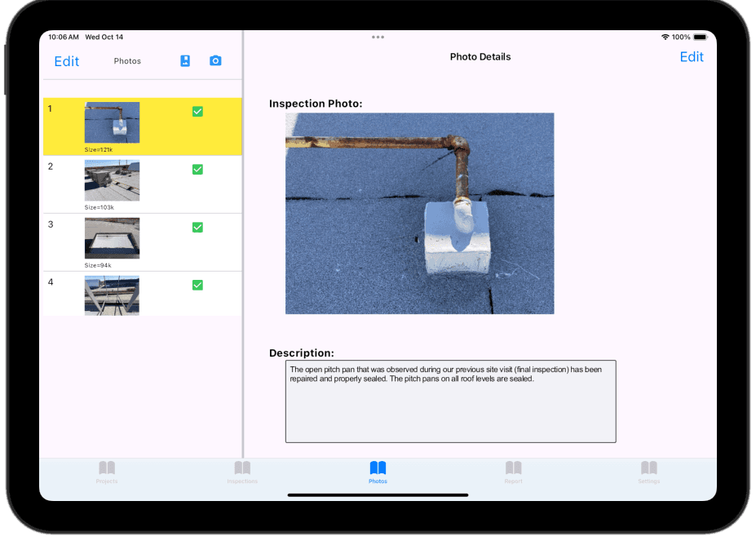Screen dimensions: 756x541
Task: Tap Edit in the Photo Details header
Action: [692, 57]
